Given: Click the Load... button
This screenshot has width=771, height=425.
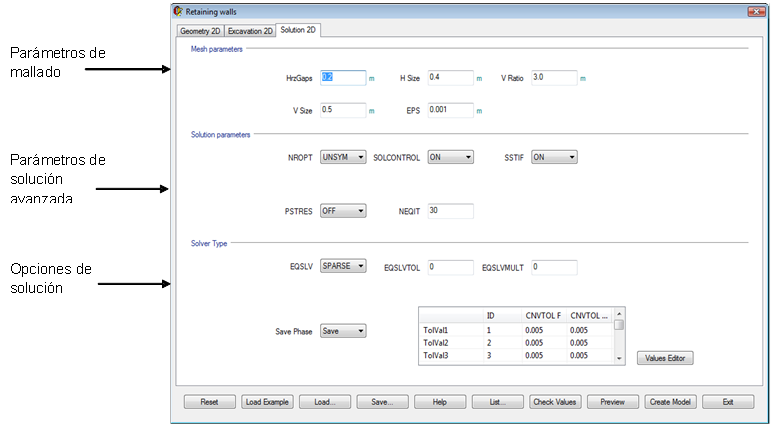Looking at the screenshot, I should 325,402.
